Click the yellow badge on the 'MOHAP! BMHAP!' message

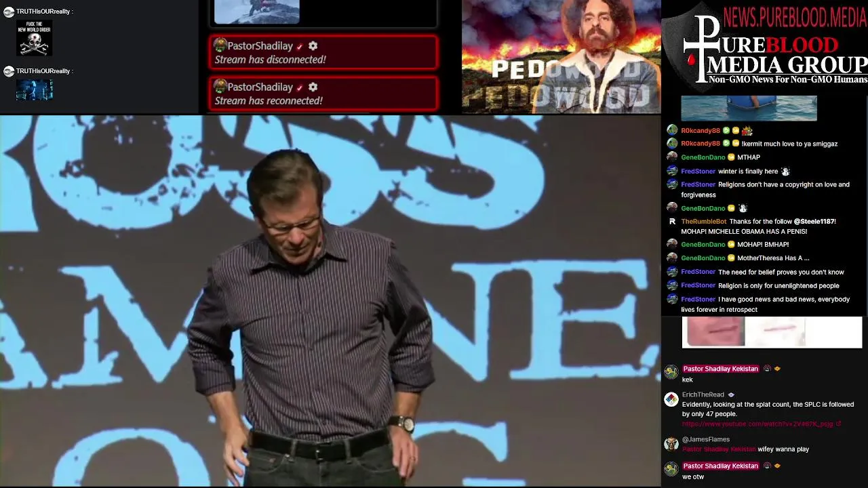(x=731, y=245)
